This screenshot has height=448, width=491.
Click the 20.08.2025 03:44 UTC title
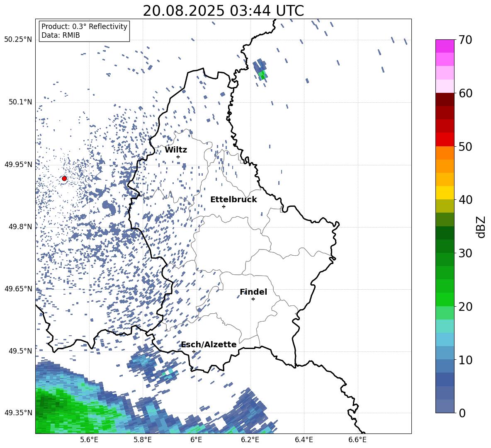point(223,11)
